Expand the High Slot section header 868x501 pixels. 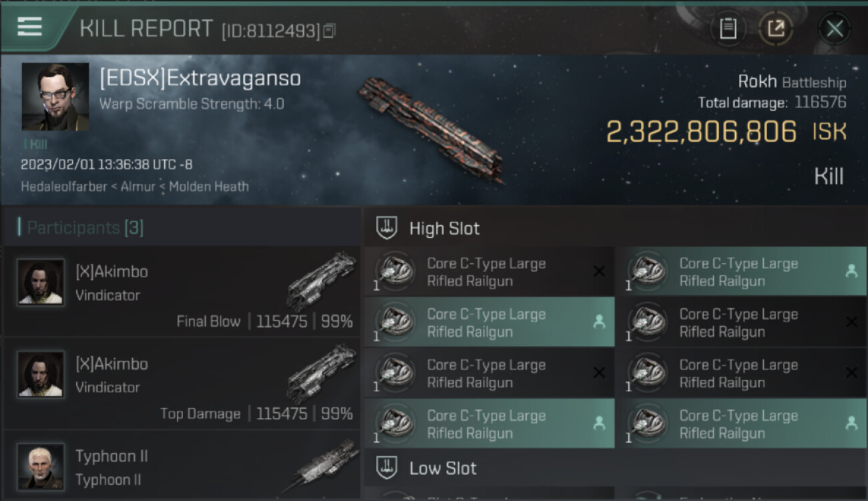point(616,228)
